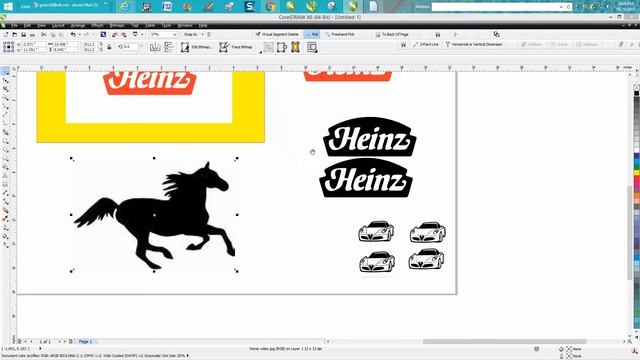The height and width of the screenshot is (360, 640).
Task: Select the Zoom tool in toolbox
Action: (x=5, y=98)
